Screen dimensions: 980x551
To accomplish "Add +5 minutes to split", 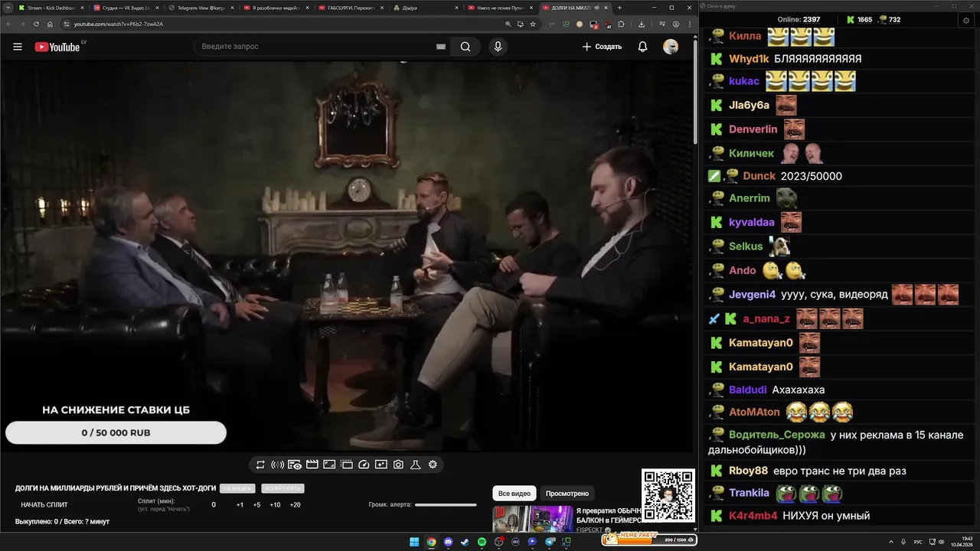I will pyautogui.click(x=256, y=505).
